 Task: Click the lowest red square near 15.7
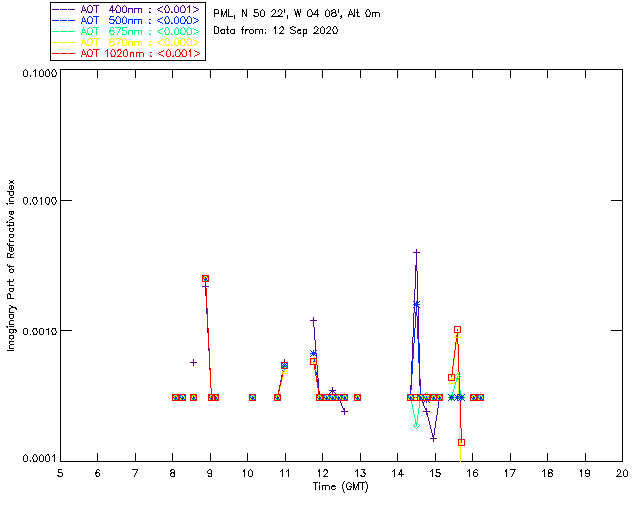coord(461,442)
